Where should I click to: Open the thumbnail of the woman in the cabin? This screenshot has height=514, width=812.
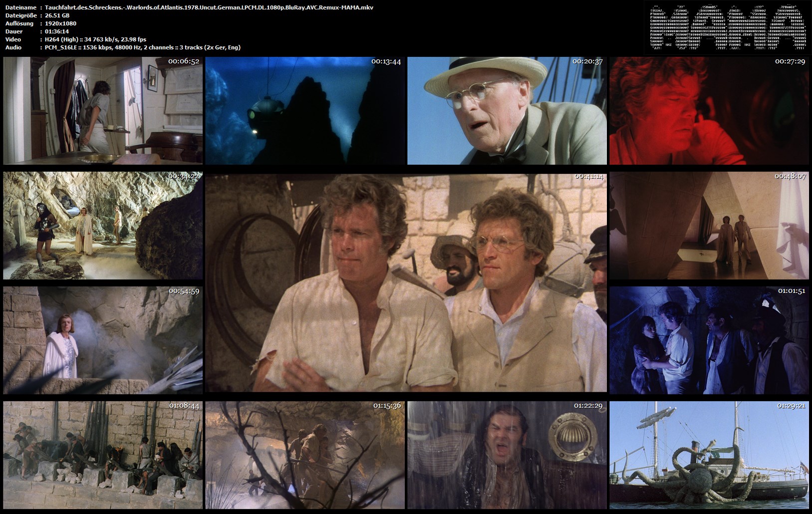click(103, 111)
